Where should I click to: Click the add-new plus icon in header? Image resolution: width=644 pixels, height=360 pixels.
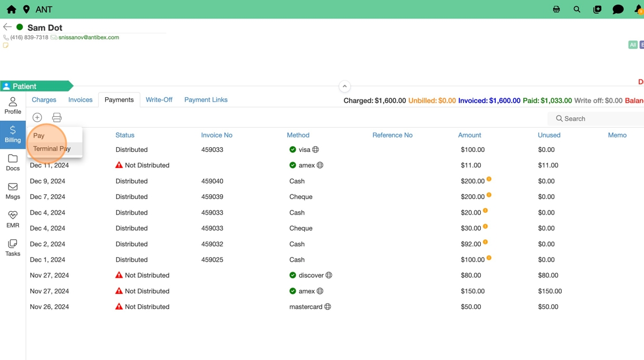click(x=597, y=9)
